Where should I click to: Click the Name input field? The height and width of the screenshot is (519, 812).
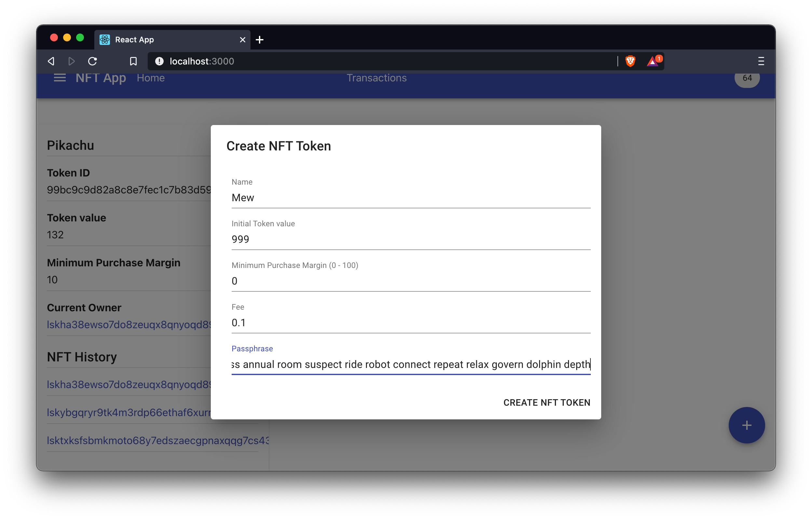410,197
